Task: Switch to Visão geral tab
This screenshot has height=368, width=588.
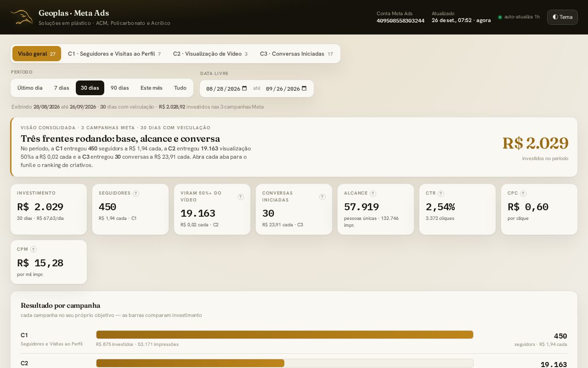Action: (37, 54)
